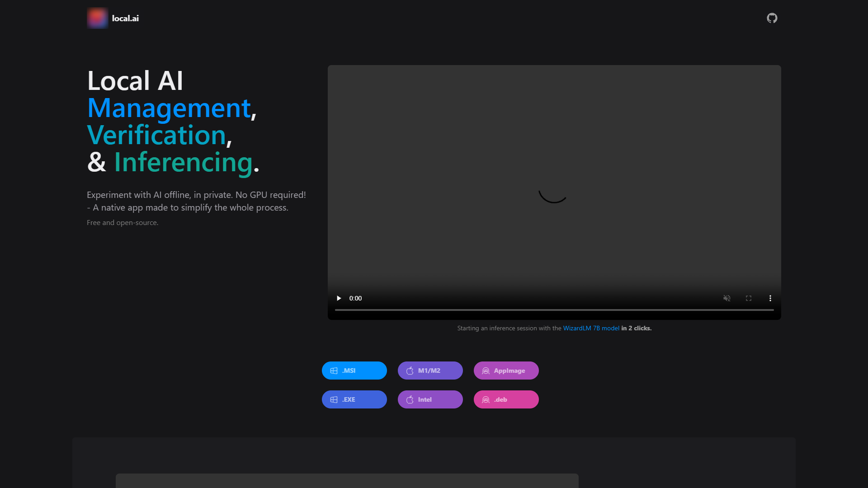The width and height of the screenshot is (868, 488).
Task: Open the WizardLM 7B model link
Action: (591, 328)
